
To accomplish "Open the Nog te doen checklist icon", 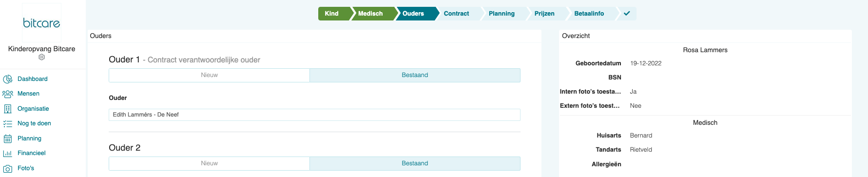I will tap(7, 123).
